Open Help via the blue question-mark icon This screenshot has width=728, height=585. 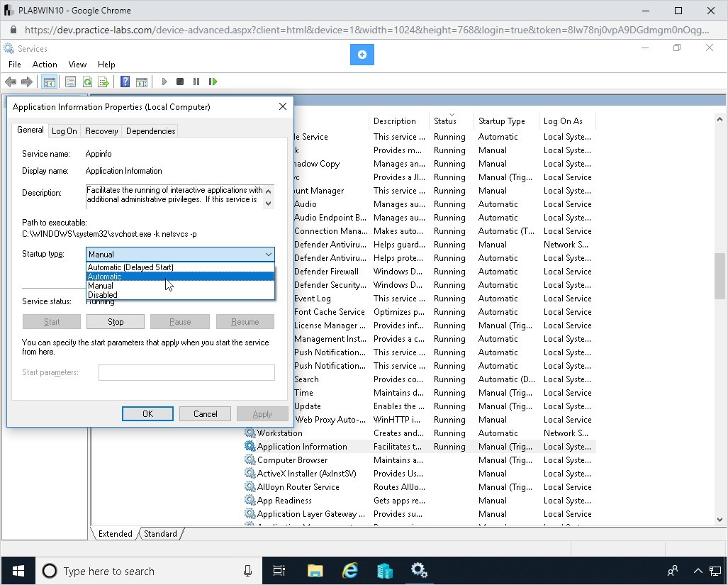tap(125, 82)
